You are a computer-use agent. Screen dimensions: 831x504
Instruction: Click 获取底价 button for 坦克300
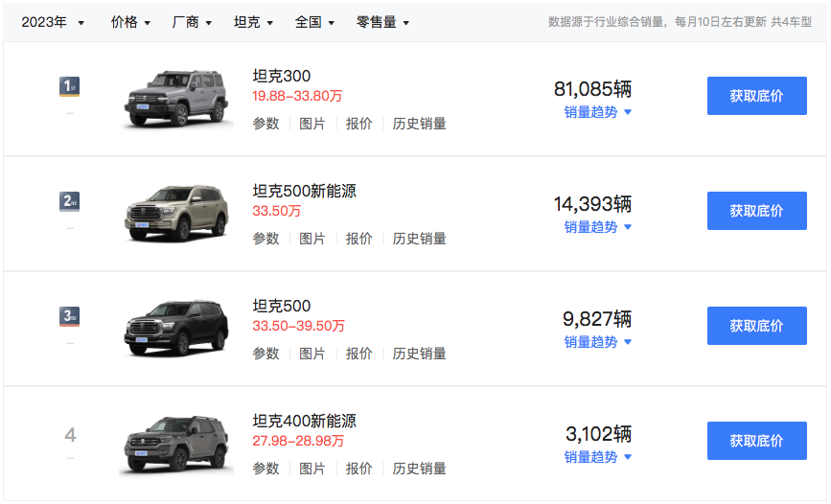[756, 96]
